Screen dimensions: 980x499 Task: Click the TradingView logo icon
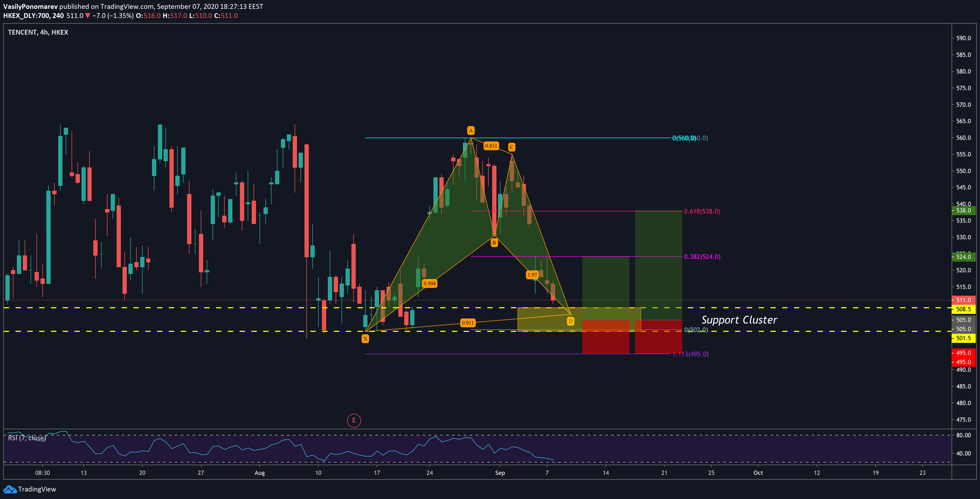(9, 489)
